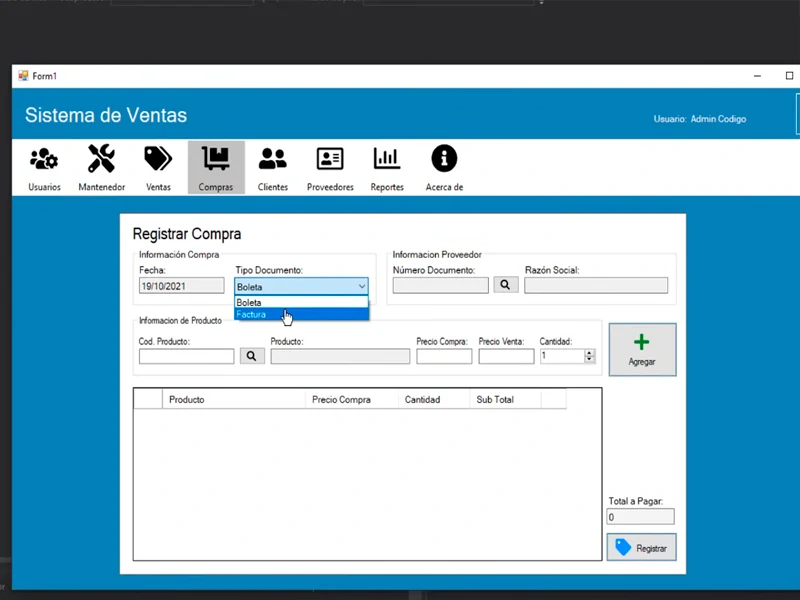Collapse the Tipo Documento combo box arrow
The width and height of the screenshot is (800, 600).
click(x=361, y=287)
